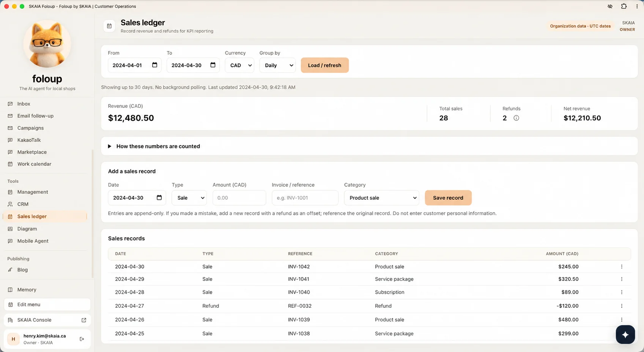Open Campaigns from the sidebar
This screenshot has width=644, height=352.
click(30, 128)
